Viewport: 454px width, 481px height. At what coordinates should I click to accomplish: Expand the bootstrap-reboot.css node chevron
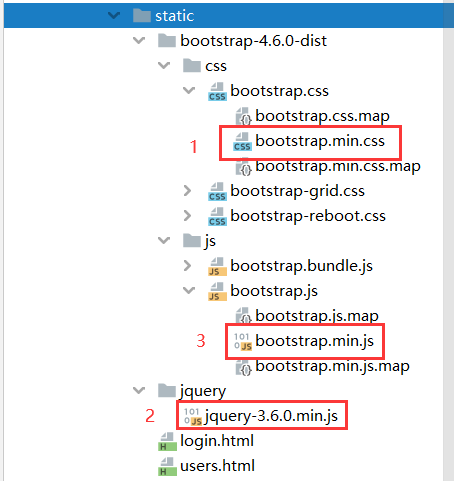[187, 216]
